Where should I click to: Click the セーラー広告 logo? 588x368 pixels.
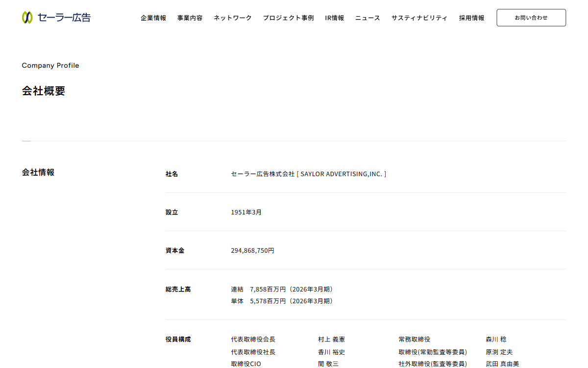56,18
